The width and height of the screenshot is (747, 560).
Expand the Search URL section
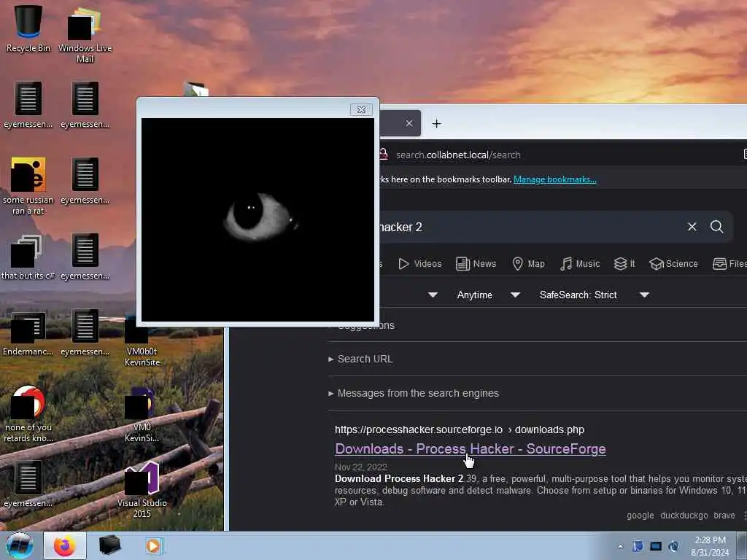point(360,359)
